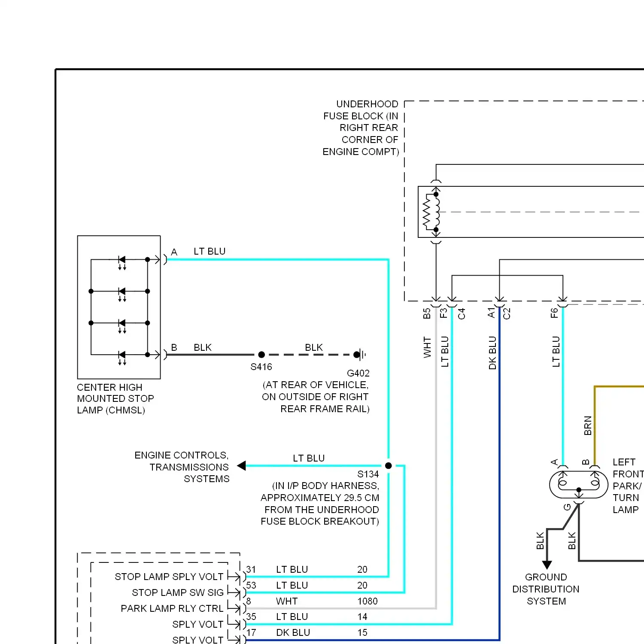This screenshot has height=644, width=644.
Task: Click circuit number 15
Action: [x=362, y=632]
